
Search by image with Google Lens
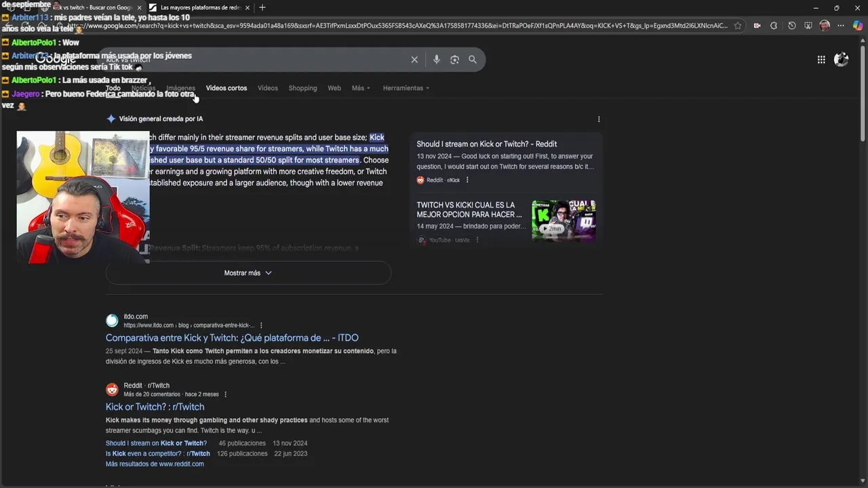click(454, 60)
